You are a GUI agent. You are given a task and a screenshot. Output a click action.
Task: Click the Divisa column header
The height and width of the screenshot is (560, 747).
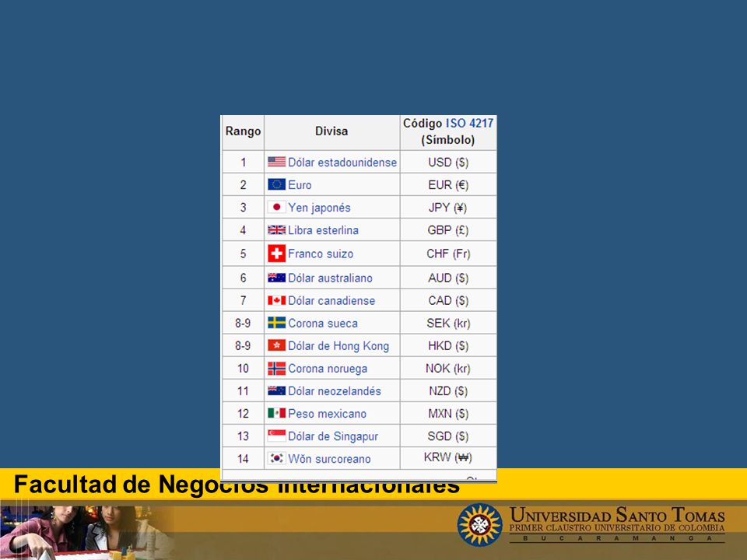tap(331, 131)
